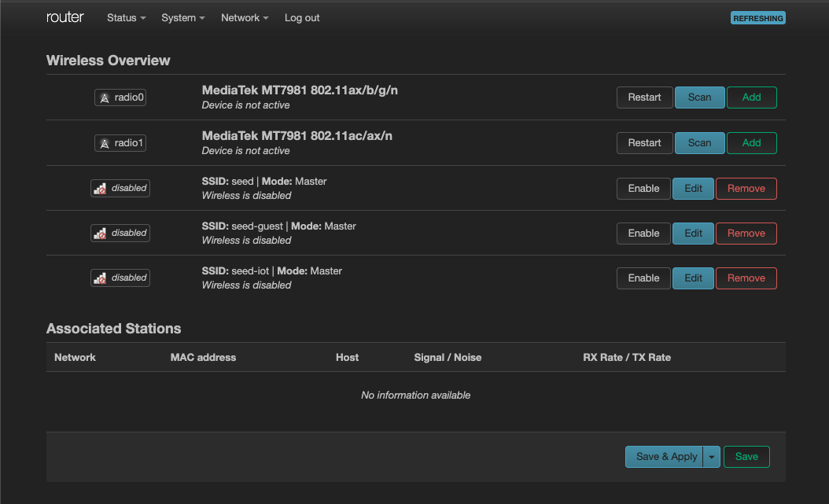Remove the seed-guest wireless network
The image size is (829, 504).
point(746,234)
